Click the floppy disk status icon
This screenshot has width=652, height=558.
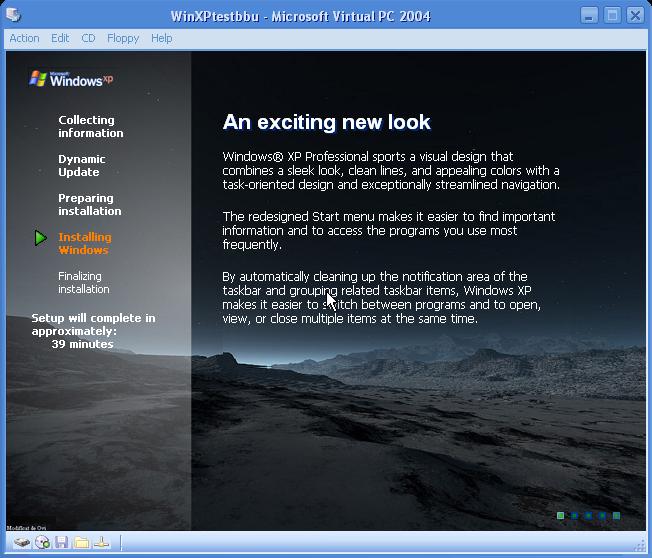[62, 543]
